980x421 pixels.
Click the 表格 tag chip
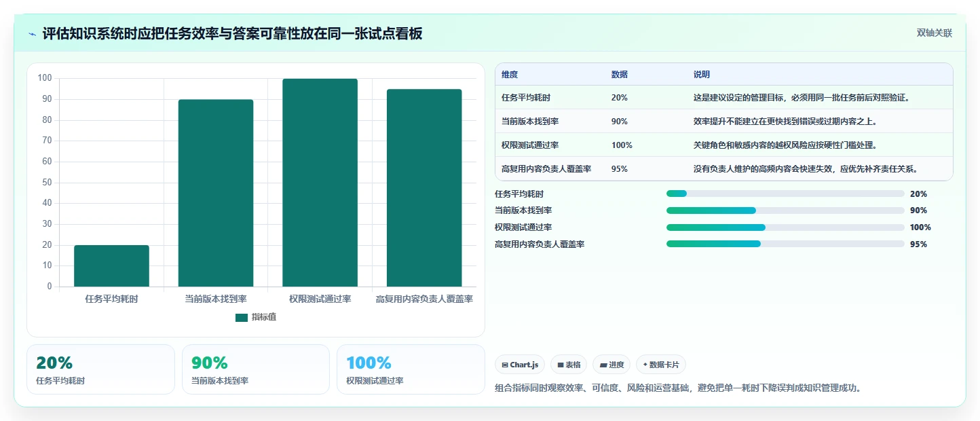tap(569, 365)
